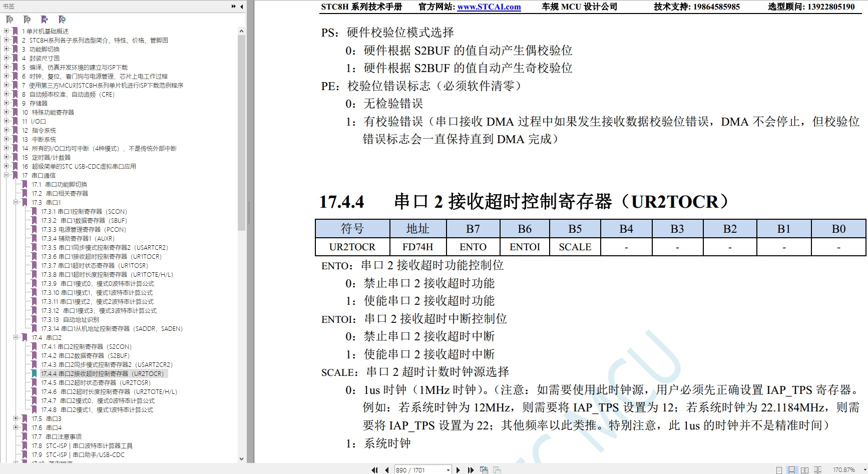Expand chapter 9 存储器
The width and height of the screenshot is (868, 474).
pos(7,103)
